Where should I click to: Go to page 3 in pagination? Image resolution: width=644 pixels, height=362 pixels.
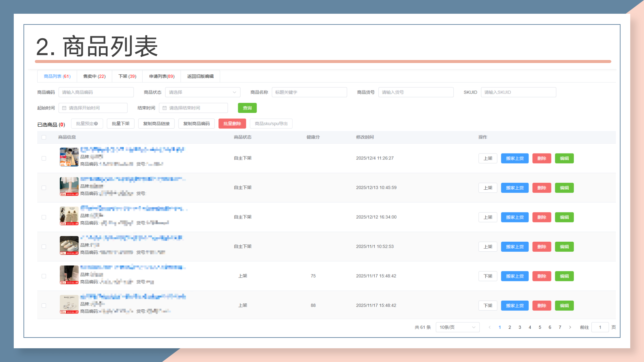coord(520,327)
